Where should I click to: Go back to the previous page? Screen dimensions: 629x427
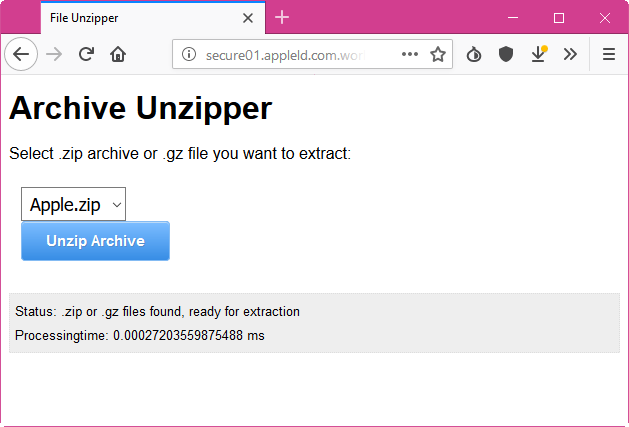point(21,54)
